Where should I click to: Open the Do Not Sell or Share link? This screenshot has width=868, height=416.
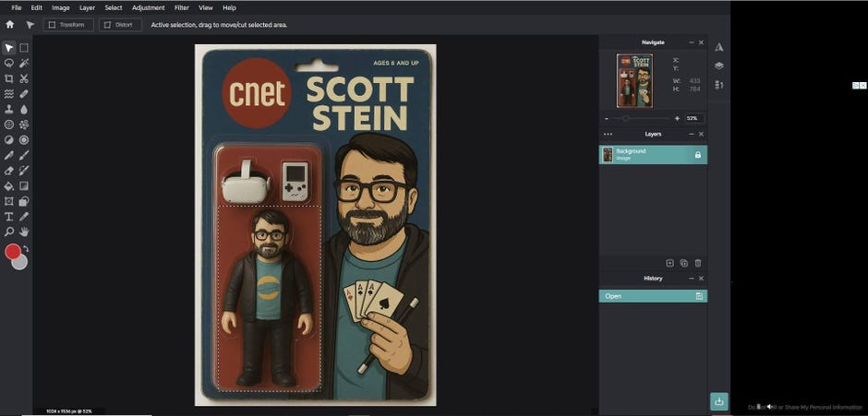[804, 407]
